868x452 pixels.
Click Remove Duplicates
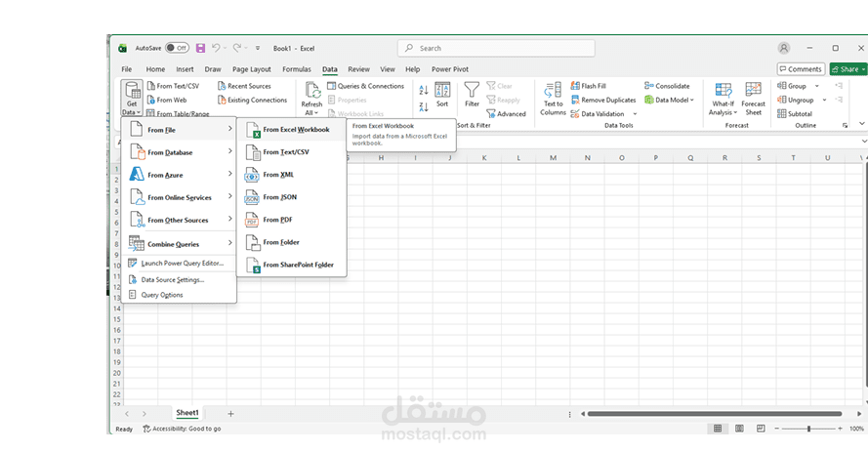tap(603, 101)
